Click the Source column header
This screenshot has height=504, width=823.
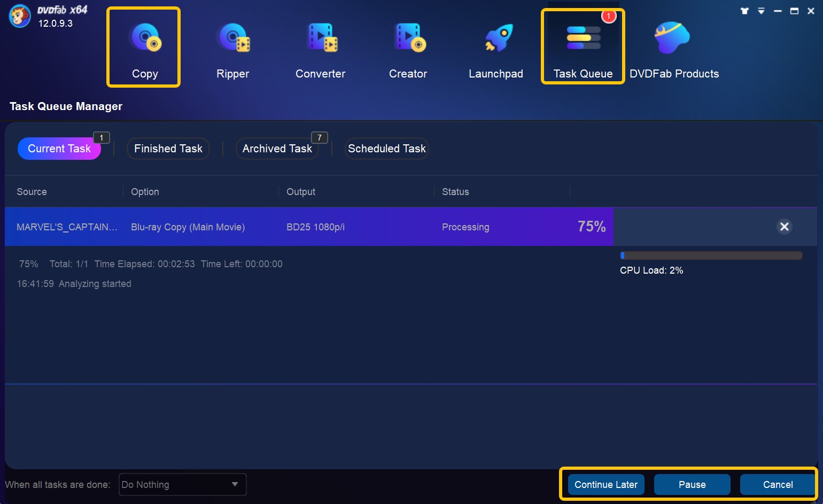click(x=32, y=192)
